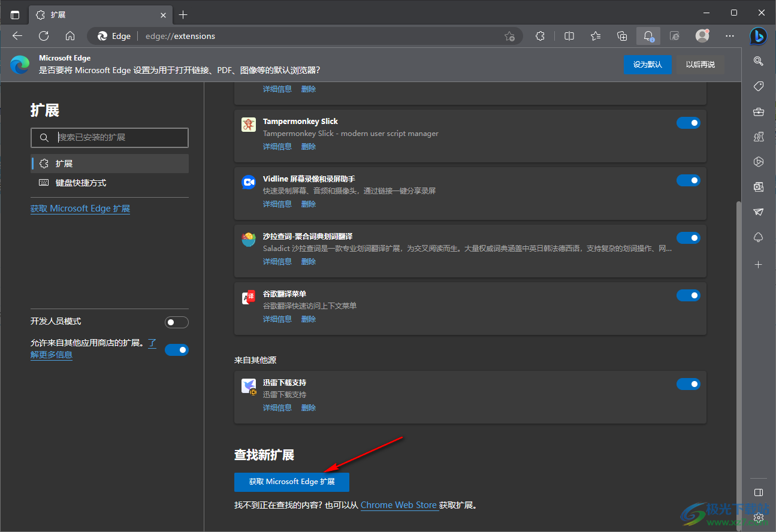Turn off 迅雷下载支持 extension switch

pos(689,384)
